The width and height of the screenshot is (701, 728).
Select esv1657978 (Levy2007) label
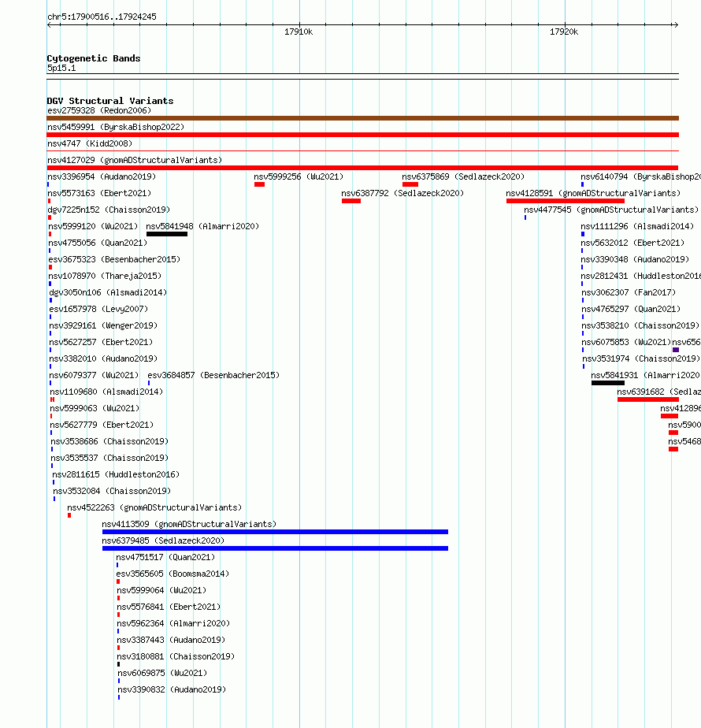click(x=98, y=309)
